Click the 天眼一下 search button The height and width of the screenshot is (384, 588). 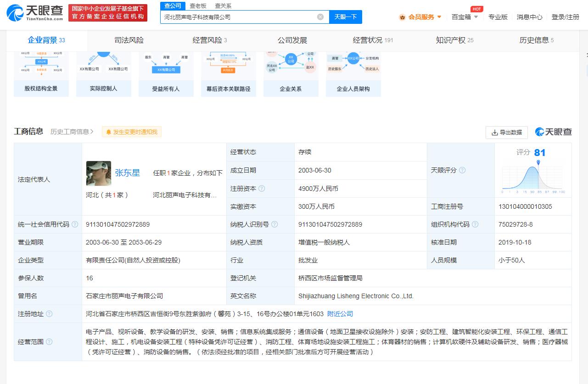(346, 17)
